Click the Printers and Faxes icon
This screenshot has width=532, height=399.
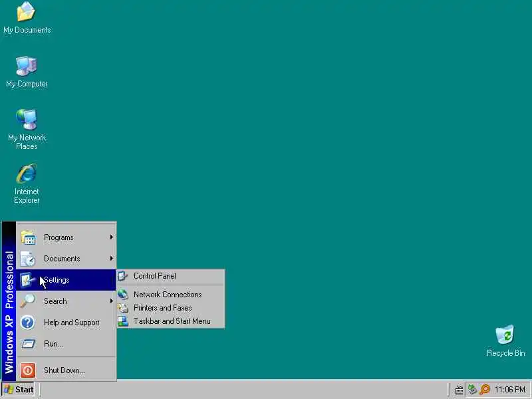(123, 308)
